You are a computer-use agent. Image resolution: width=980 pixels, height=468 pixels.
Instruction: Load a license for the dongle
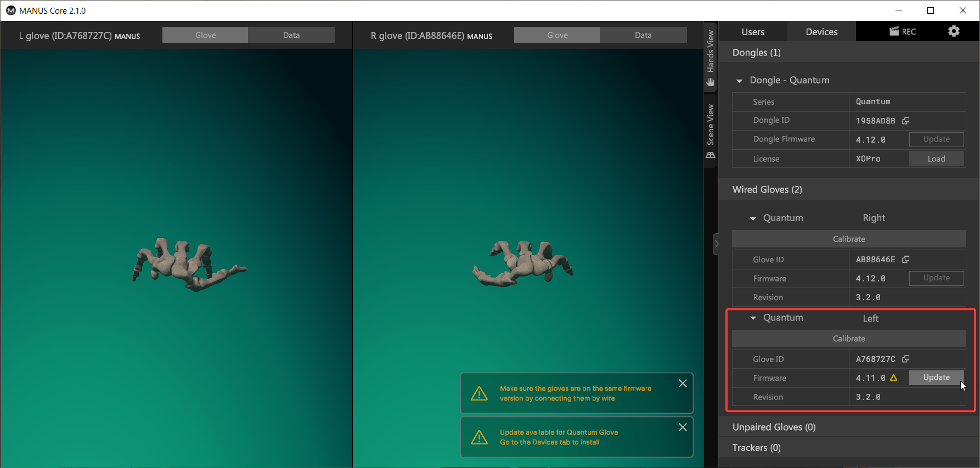click(936, 159)
